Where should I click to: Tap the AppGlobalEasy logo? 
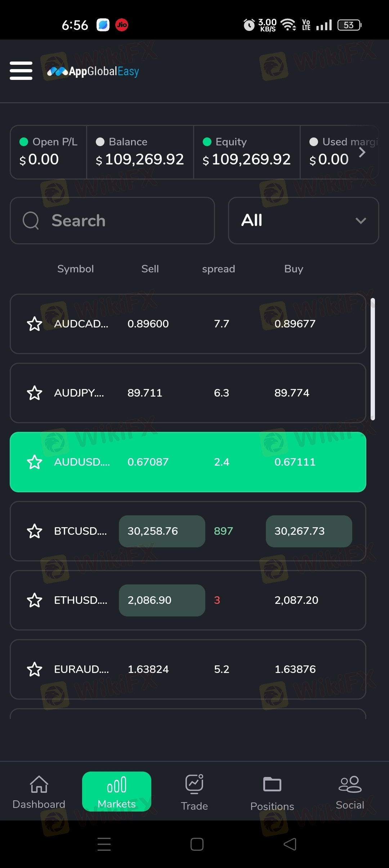[x=93, y=71]
